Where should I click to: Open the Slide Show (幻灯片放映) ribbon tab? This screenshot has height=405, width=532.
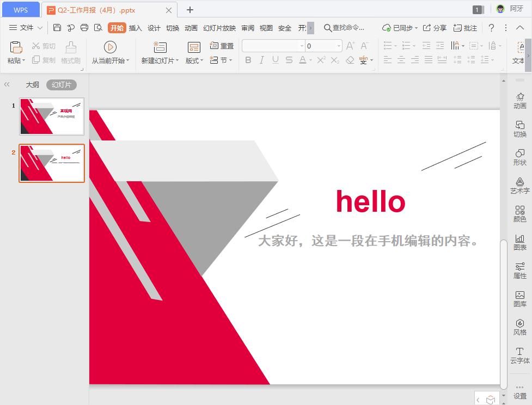tap(219, 28)
